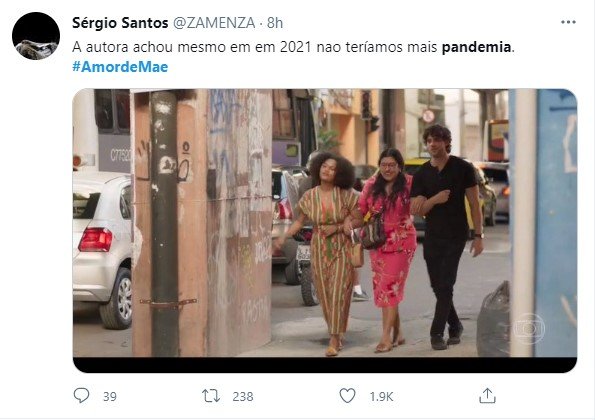Click the silver car in video frame

102,248
